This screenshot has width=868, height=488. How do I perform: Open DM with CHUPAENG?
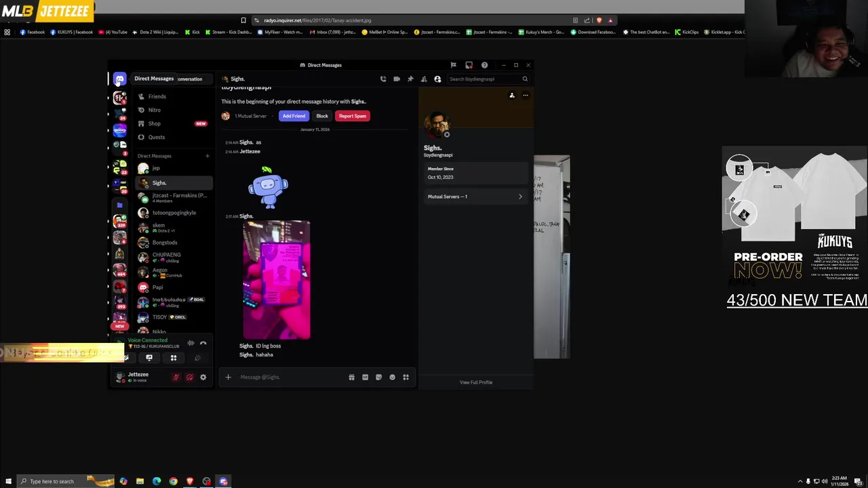point(174,258)
